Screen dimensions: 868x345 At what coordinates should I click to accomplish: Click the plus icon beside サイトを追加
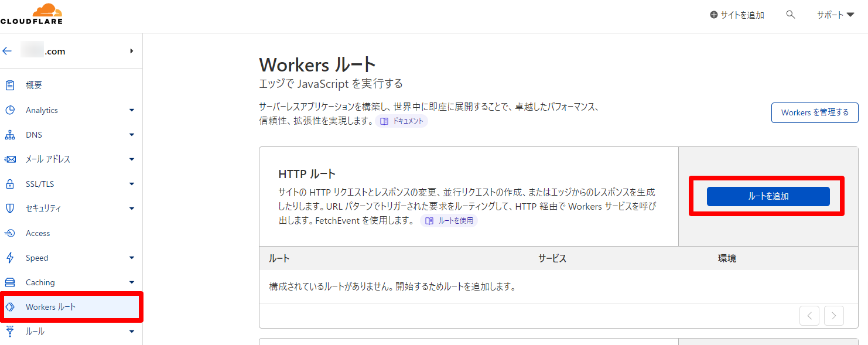pos(713,15)
